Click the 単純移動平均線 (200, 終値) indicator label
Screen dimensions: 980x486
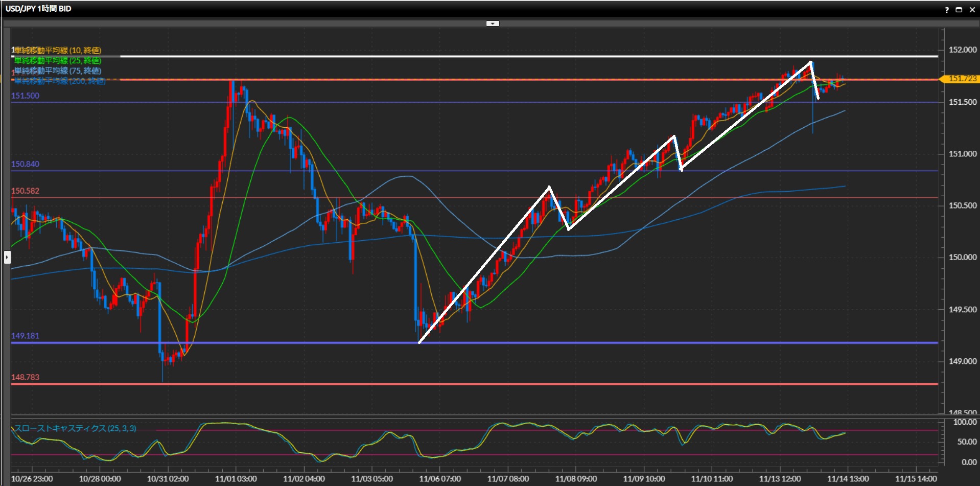point(59,81)
